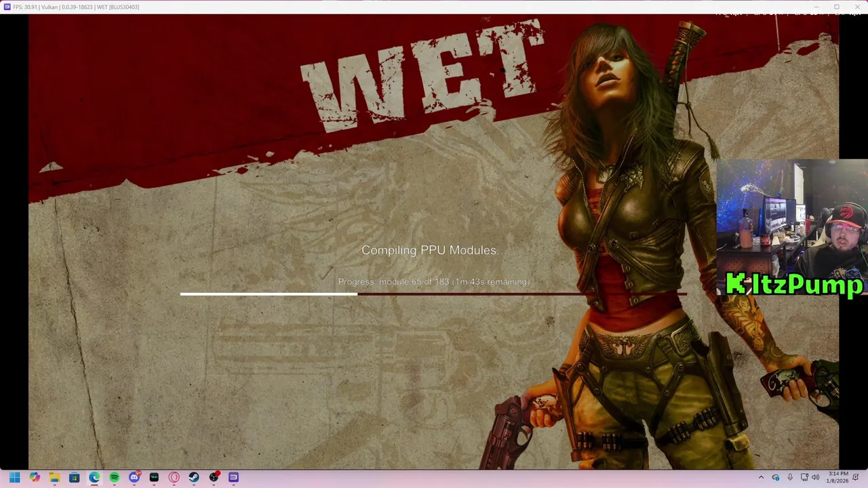Switch to Microsoft Edge in taskbar
This screenshot has width=868, height=488.
[94, 478]
